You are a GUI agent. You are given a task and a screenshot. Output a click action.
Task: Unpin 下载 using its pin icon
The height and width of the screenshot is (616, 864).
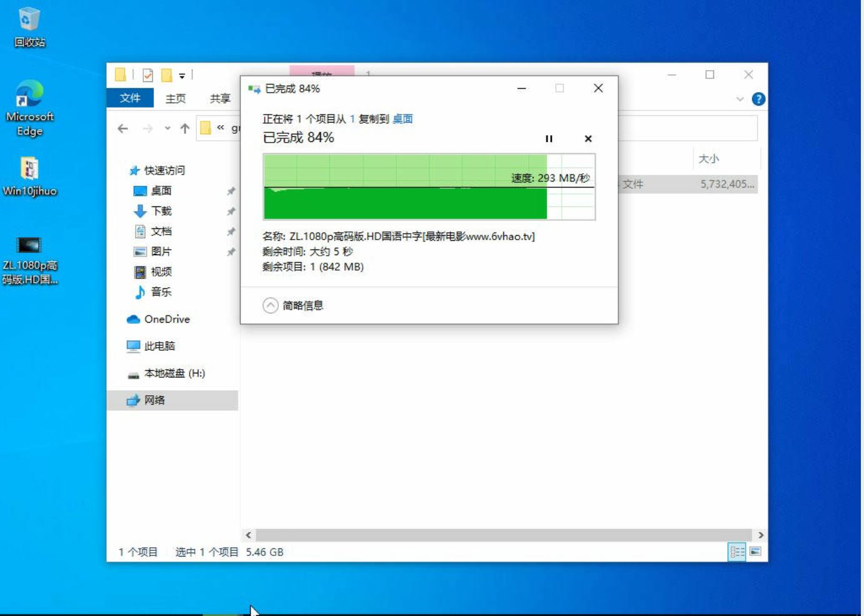(231, 211)
